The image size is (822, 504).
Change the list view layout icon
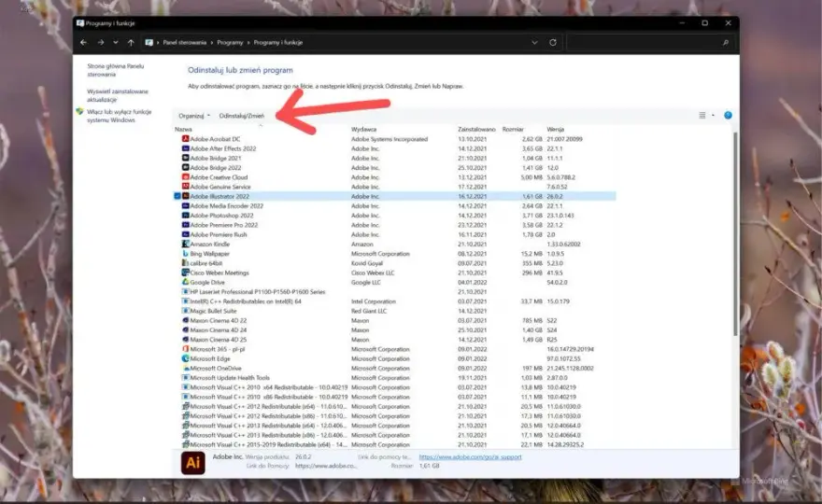[702, 115]
